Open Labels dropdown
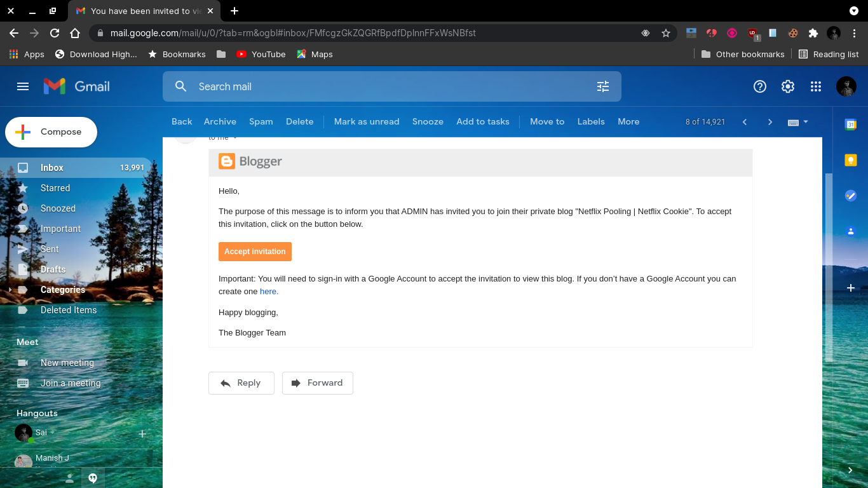 (x=591, y=122)
